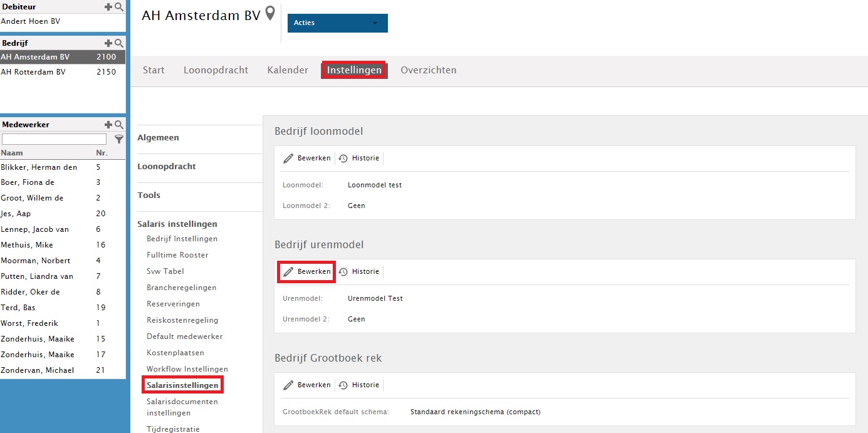
Task: Select employee Moorman, Norbert
Action: click(63, 261)
